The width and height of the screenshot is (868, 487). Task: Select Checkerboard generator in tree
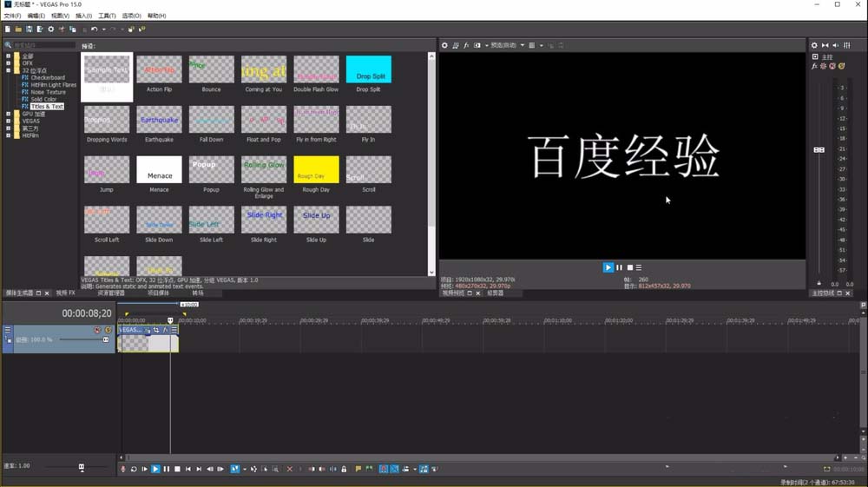[x=48, y=77]
